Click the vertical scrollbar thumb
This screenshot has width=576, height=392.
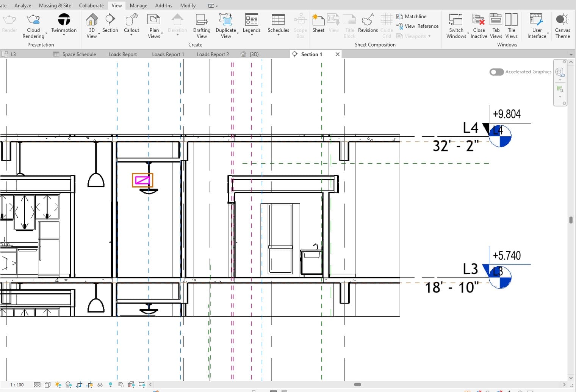coord(571,220)
